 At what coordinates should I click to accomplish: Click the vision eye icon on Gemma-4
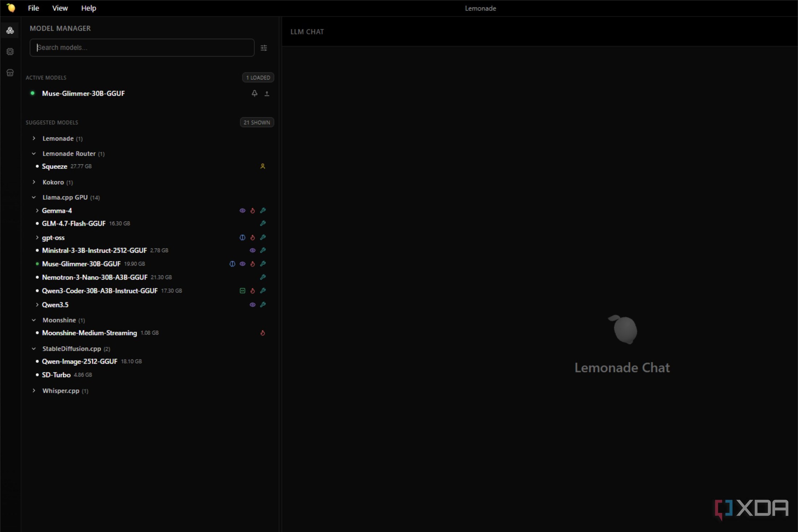point(242,211)
